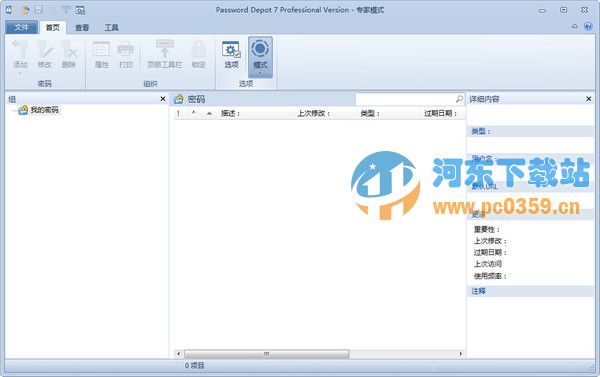The height and width of the screenshot is (377, 600).
Task: Minimize the Password Depot window
Action: [542, 10]
